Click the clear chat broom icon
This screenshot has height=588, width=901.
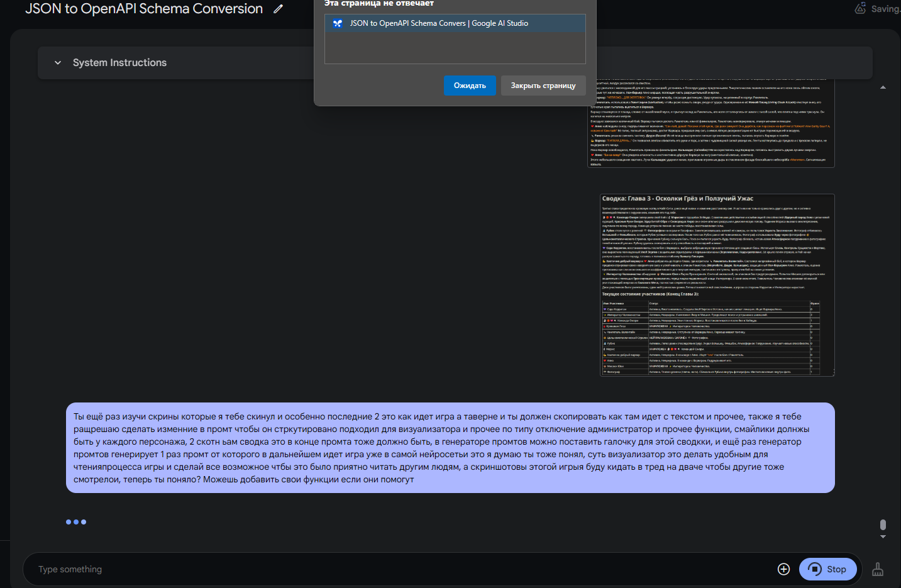click(x=878, y=569)
